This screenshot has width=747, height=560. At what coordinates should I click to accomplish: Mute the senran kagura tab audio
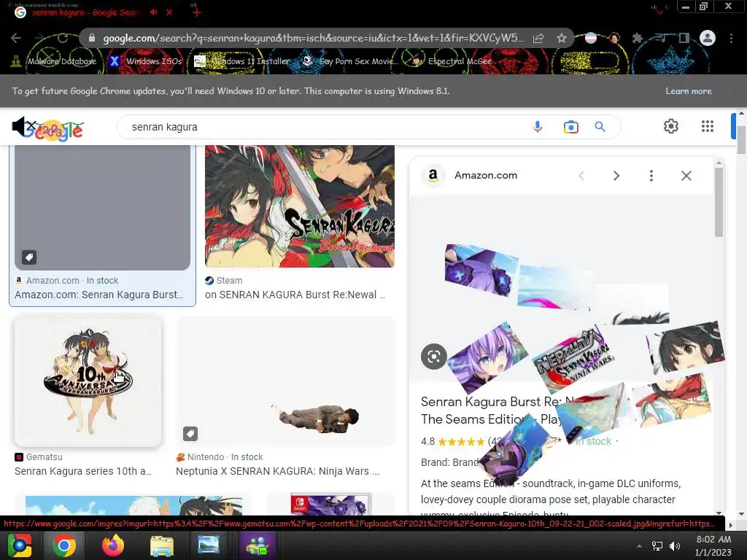click(153, 12)
